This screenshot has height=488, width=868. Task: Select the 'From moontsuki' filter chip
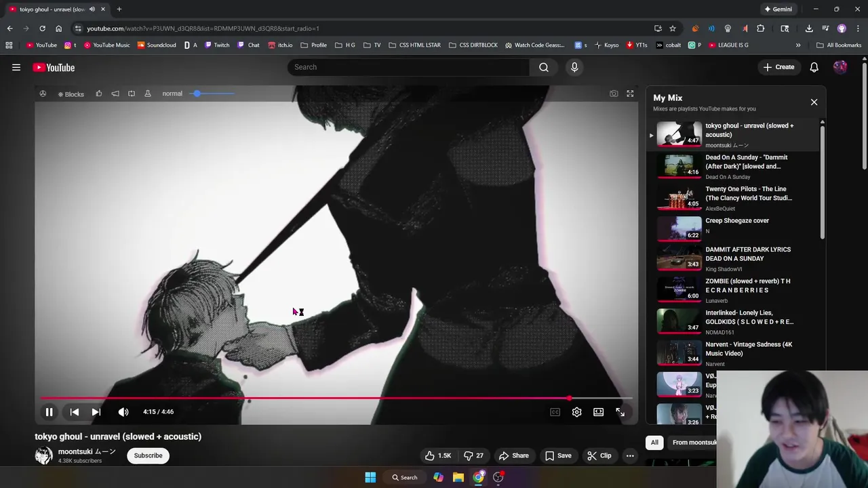(694, 443)
